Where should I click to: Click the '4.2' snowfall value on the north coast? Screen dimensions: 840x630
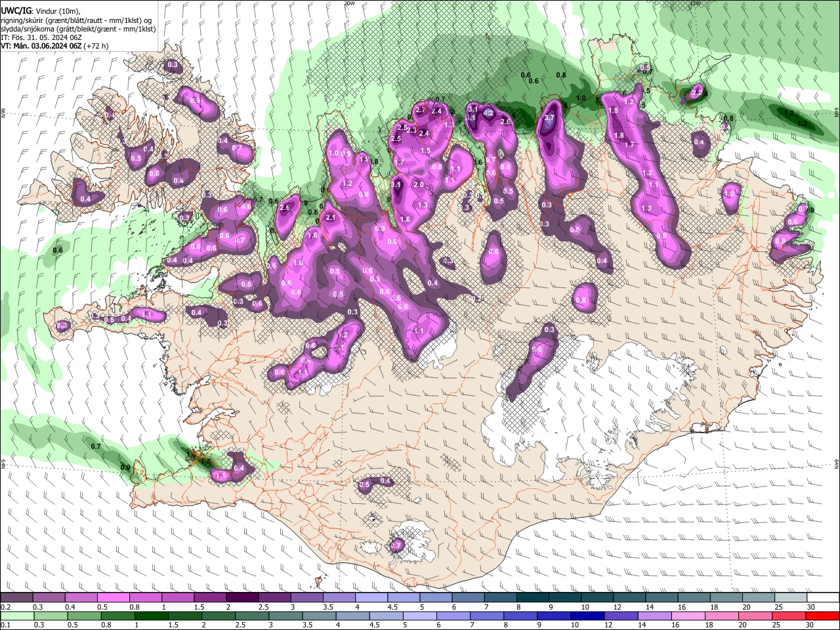click(x=488, y=113)
